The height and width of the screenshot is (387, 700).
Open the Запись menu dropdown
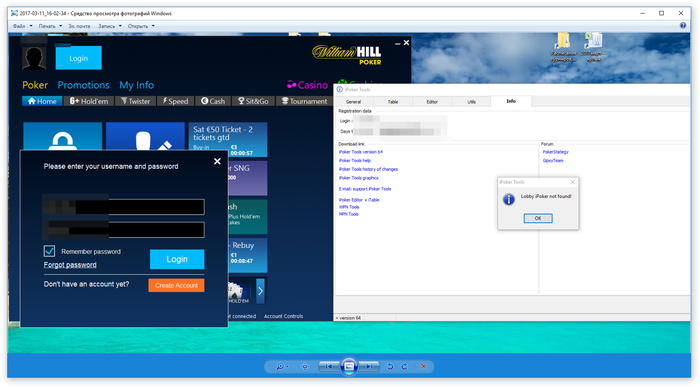[x=110, y=26]
